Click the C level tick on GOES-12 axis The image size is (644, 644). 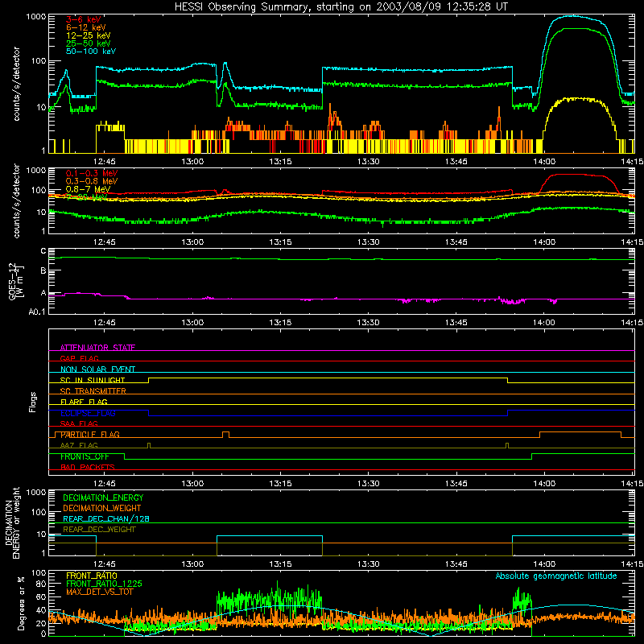point(43,251)
